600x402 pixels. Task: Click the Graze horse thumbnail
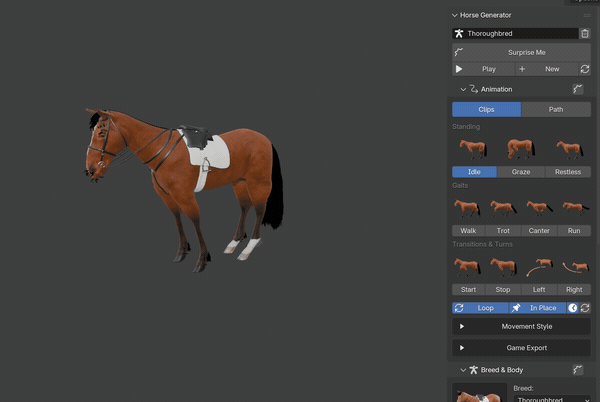click(521, 149)
